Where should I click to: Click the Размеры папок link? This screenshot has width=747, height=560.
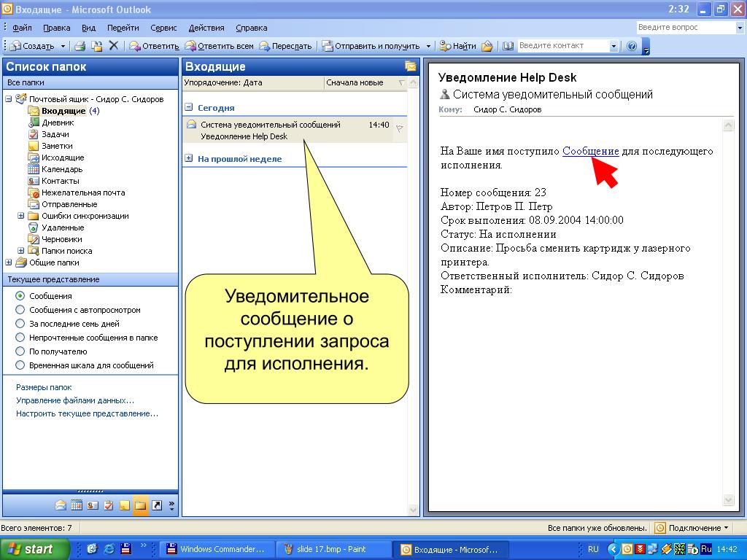(x=44, y=387)
